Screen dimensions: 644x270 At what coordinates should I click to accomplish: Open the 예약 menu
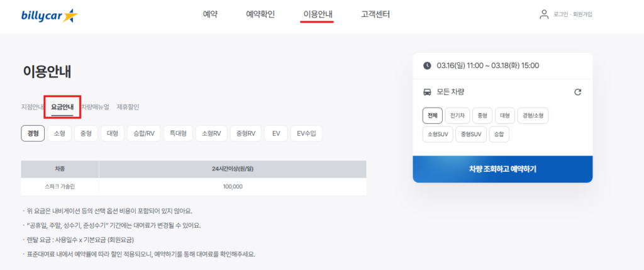tap(210, 14)
